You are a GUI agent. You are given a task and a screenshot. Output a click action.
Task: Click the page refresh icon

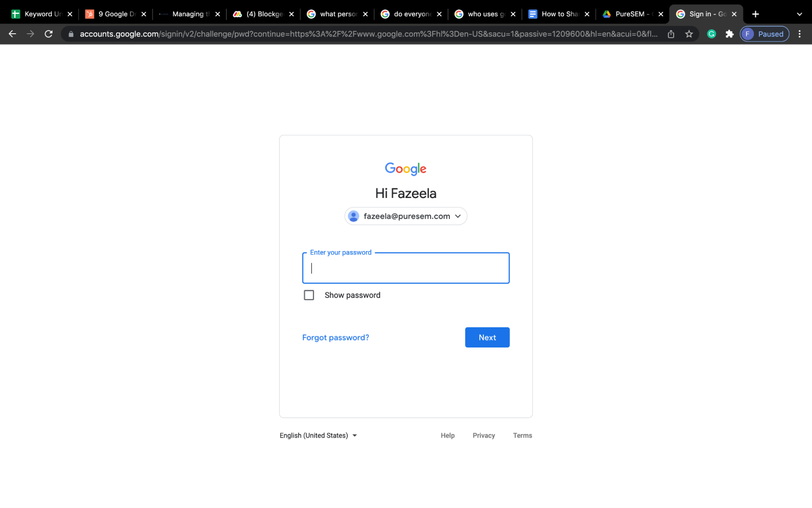tap(50, 34)
